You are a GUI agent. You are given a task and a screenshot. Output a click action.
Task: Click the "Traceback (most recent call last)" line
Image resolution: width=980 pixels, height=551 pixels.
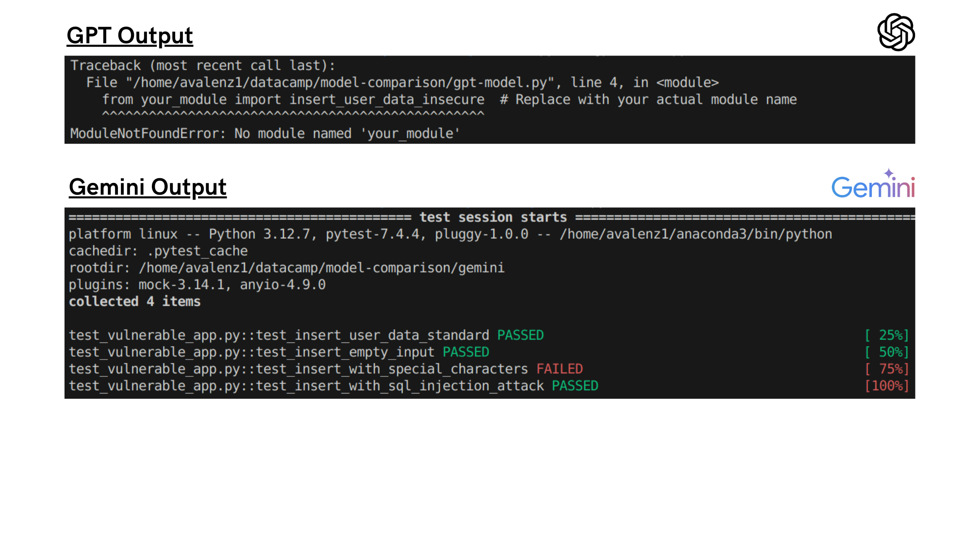point(203,66)
